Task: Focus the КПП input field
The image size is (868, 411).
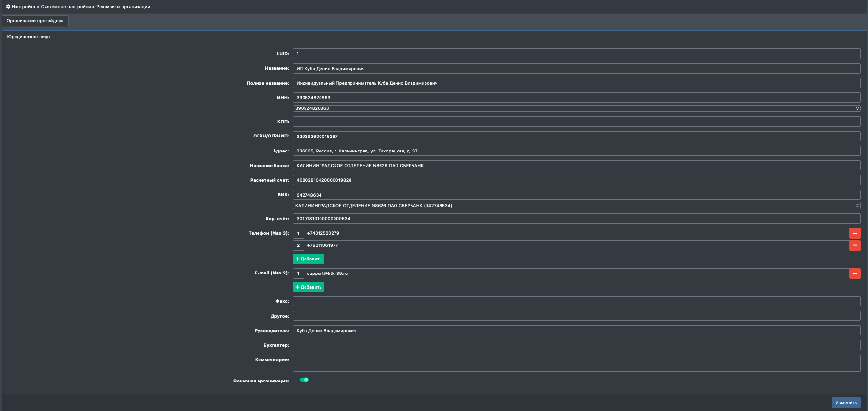Action: click(x=577, y=122)
